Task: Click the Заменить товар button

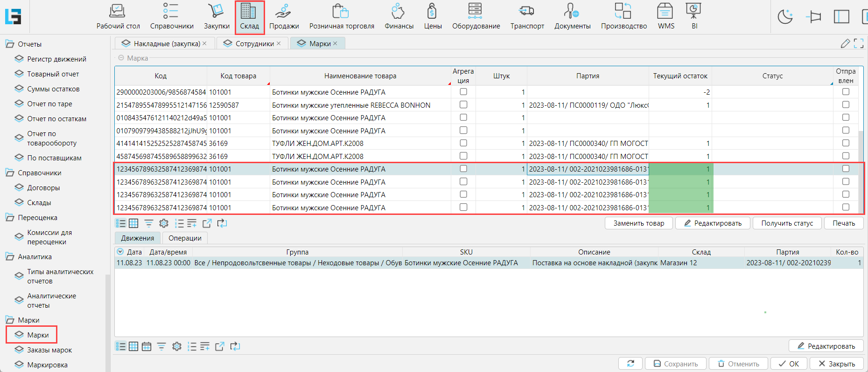Action: pyautogui.click(x=638, y=223)
